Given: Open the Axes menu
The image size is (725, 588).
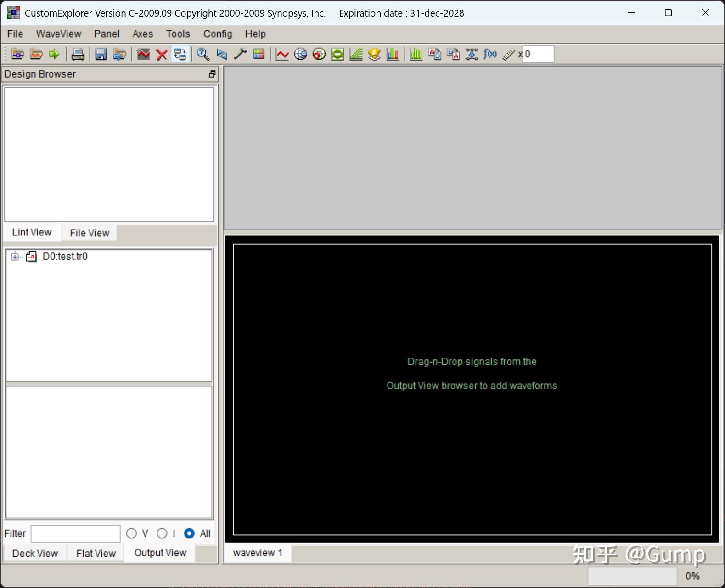Looking at the screenshot, I should tap(143, 34).
